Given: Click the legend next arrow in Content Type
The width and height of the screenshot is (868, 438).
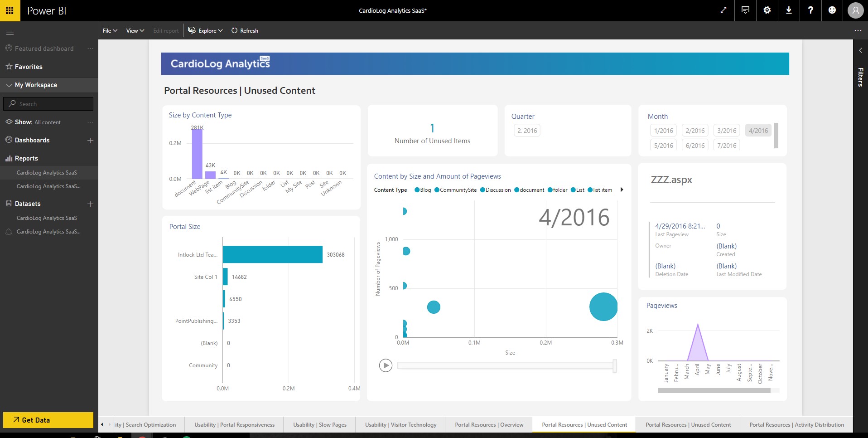Looking at the screenshot, I should coord(622,190).
